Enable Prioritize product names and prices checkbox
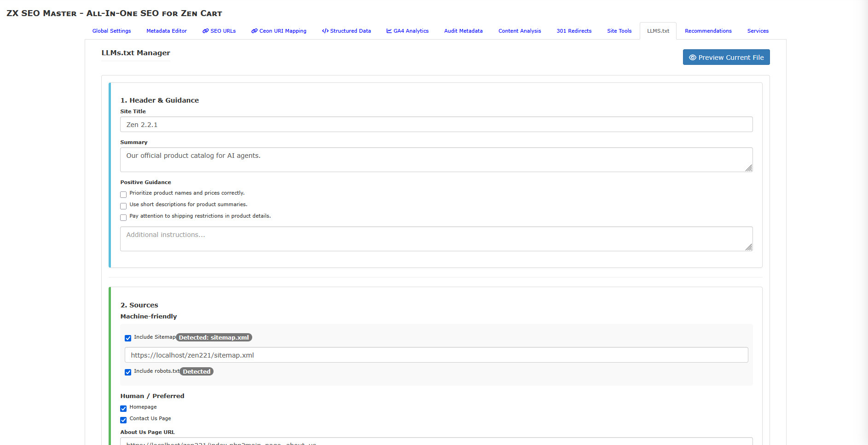 pyautogui.click(x=123, y=195)
